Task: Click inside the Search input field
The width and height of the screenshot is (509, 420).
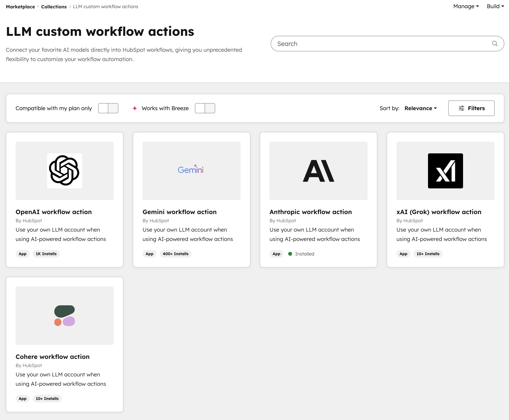Action: pyautogui.click(x=363, y=44)
